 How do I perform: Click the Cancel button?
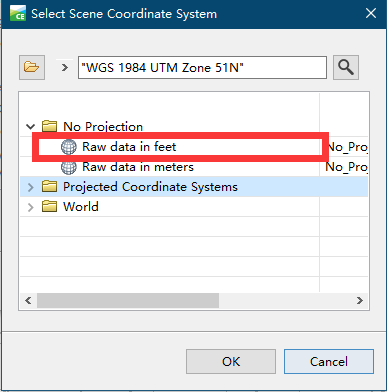pos(329,362)
